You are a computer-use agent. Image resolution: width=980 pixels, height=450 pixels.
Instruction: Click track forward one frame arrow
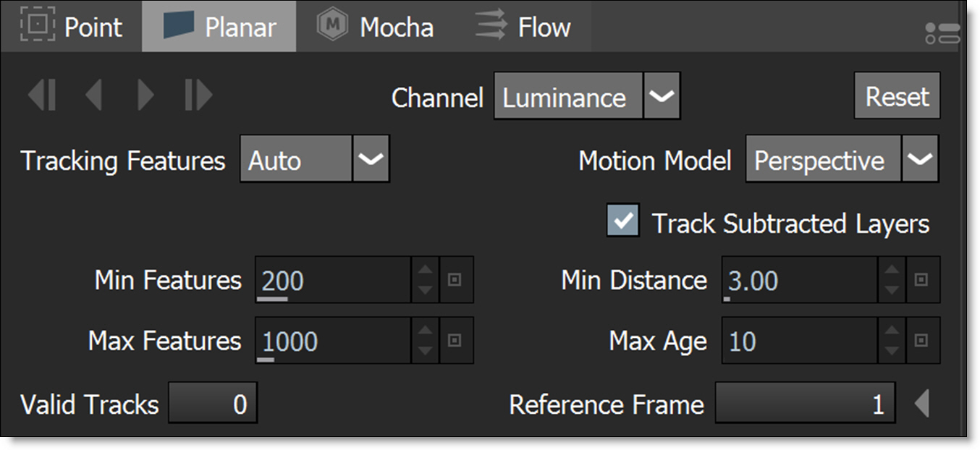point(145,95)
